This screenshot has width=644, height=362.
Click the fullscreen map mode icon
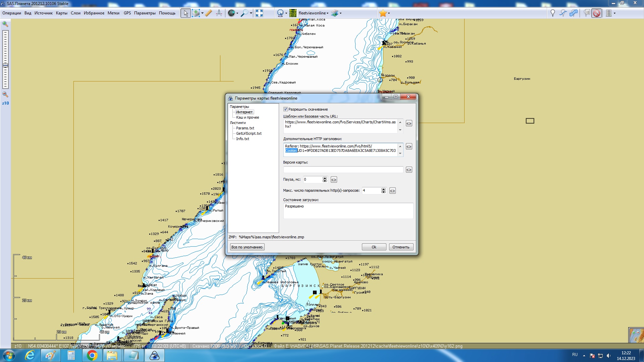coord(259,13)
